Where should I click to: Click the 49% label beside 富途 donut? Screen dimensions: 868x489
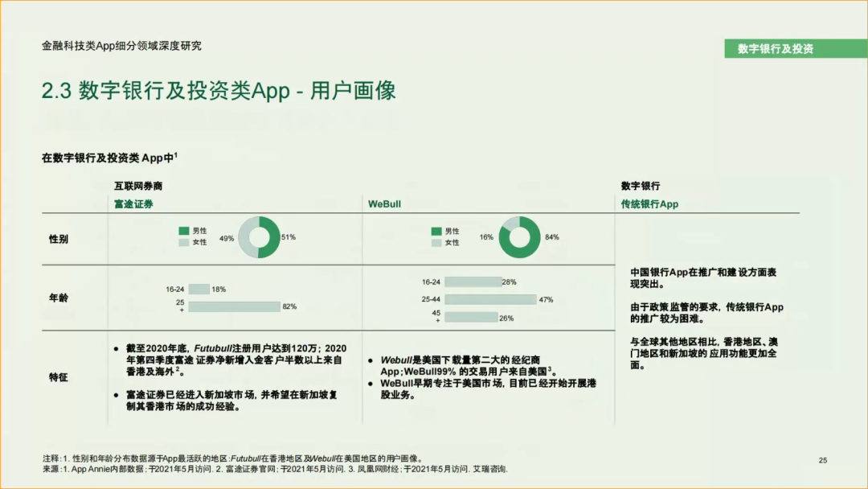tap(227, 239)
